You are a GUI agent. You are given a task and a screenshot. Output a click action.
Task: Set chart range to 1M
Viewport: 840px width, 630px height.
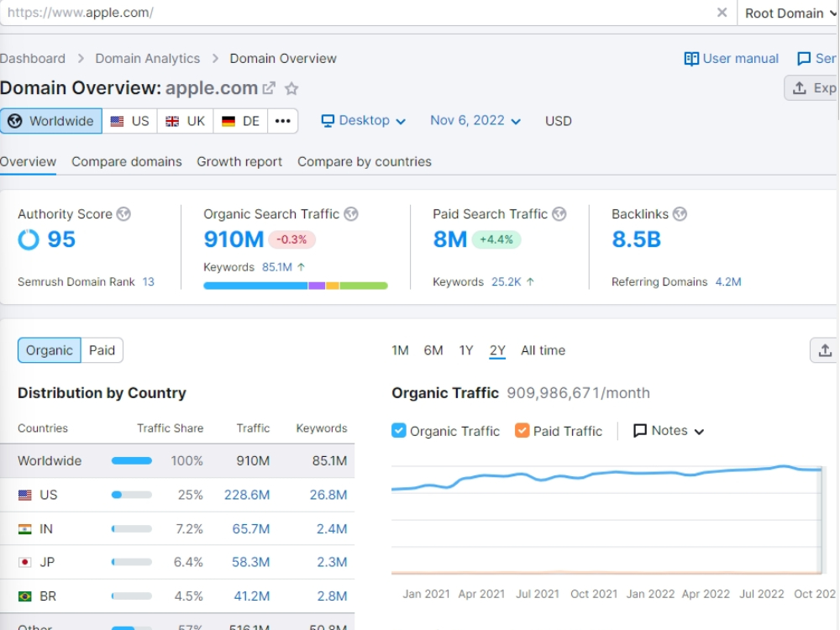click(400, 350)
